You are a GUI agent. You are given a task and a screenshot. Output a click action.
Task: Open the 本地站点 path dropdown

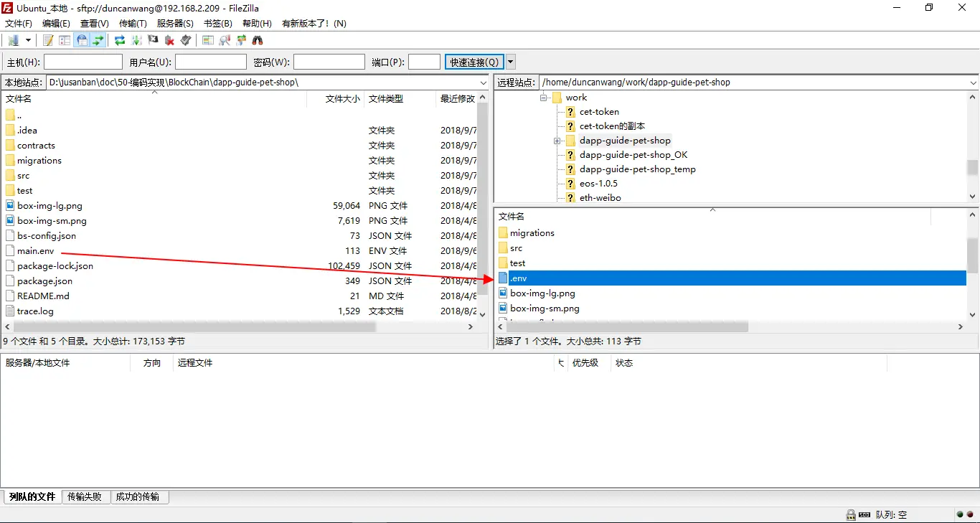pos(482,83)
